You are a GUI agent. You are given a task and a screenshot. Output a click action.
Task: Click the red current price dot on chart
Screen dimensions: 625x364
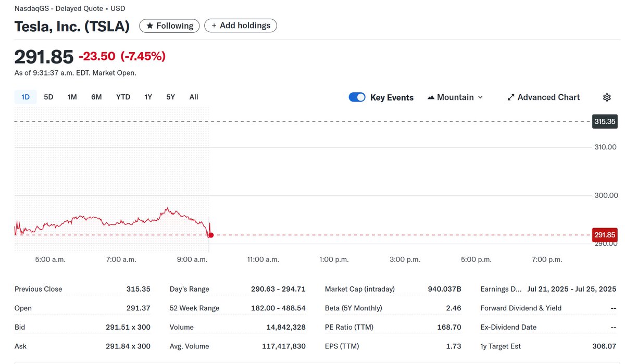coord(211,235)
